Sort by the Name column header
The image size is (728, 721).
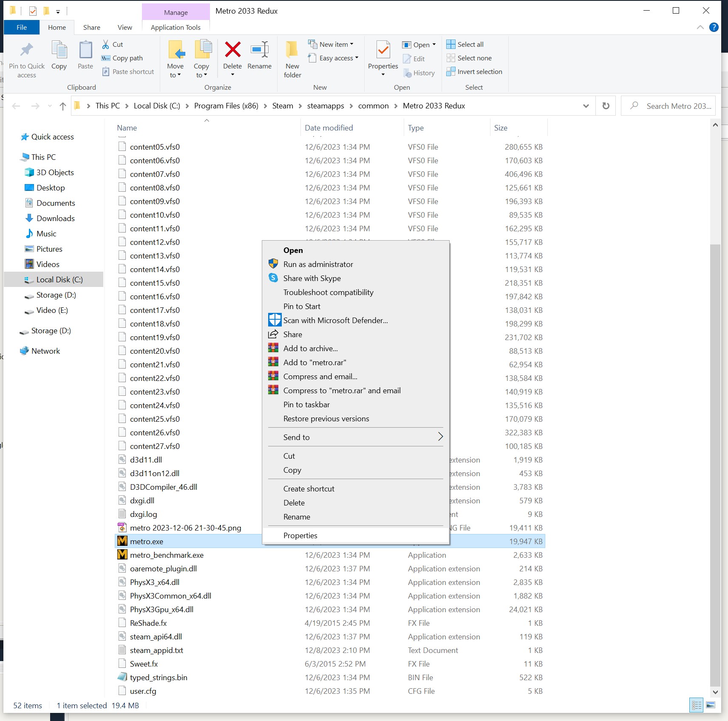(x=207, y=128)
